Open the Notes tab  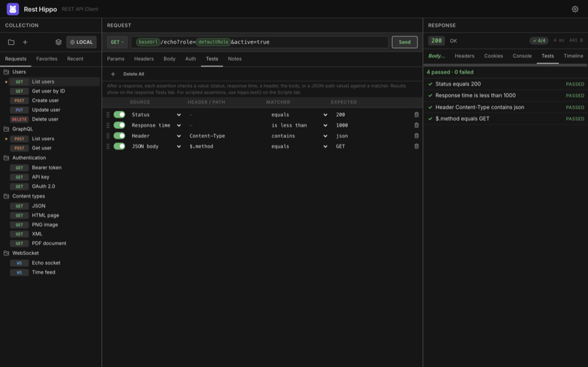click(235, 59)
